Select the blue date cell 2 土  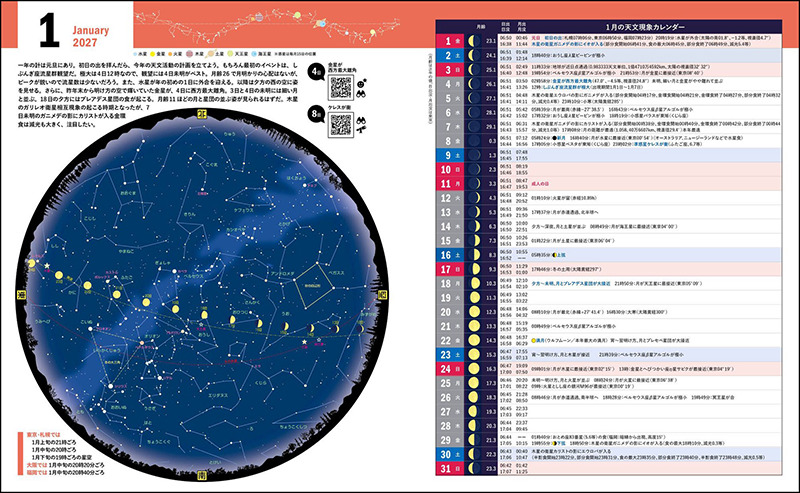[450, 55]
